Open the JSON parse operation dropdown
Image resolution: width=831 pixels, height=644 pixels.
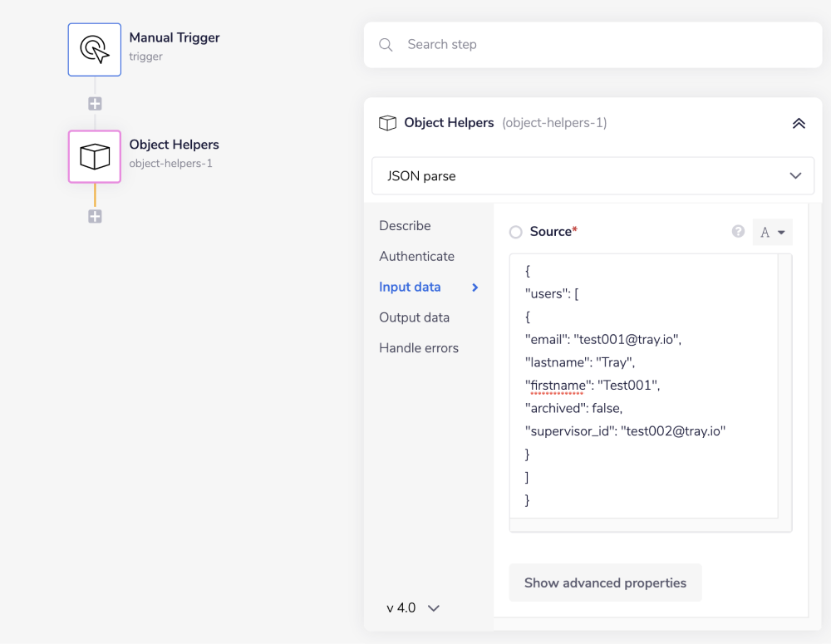tap(593, 176)
